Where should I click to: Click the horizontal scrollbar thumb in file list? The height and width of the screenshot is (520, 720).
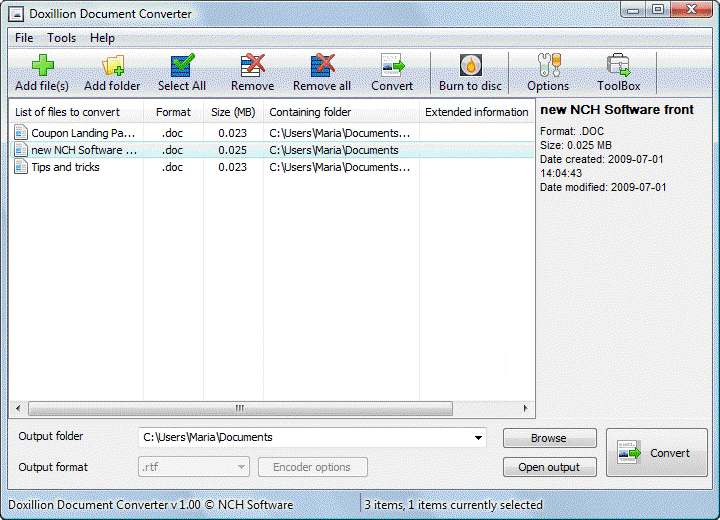(x=240, y=408)
